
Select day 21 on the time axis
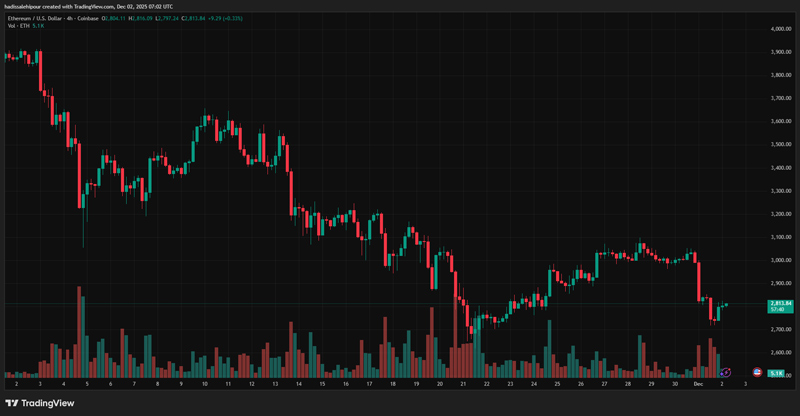pyautogui.click(x=464, y=384)
